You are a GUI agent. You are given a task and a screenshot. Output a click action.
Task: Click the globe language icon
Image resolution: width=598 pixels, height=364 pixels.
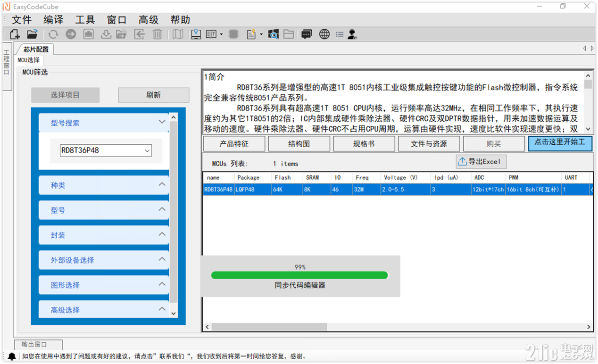pos(324,34)
